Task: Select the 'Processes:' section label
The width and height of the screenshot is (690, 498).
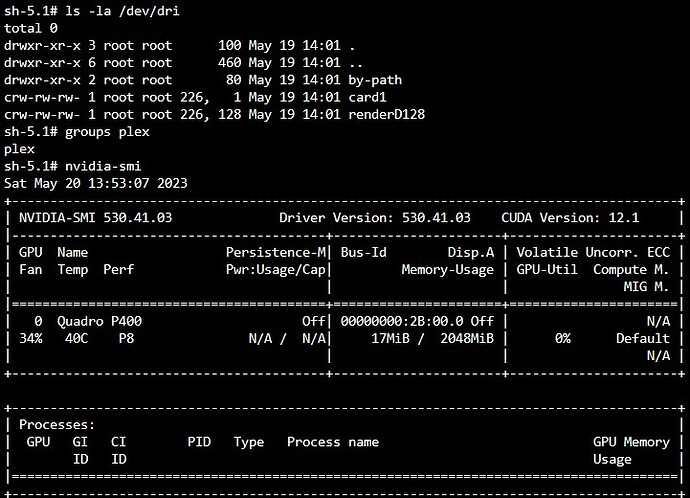Action: point(57,425)
